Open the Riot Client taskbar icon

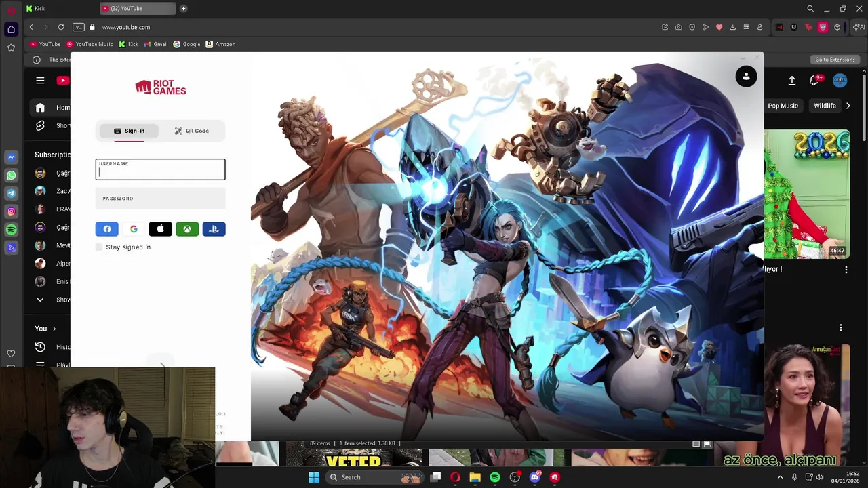pyautogui.click(x=555, y=477)
